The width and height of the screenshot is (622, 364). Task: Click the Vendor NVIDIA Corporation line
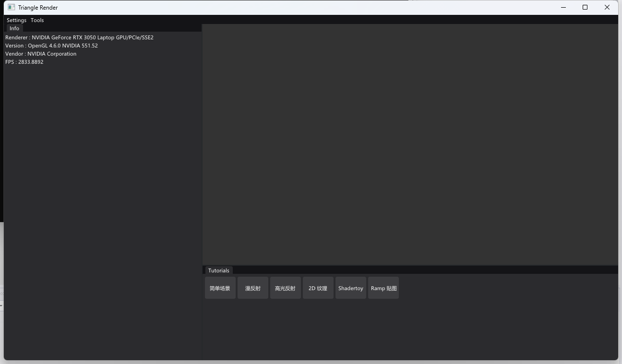point(41,54)
